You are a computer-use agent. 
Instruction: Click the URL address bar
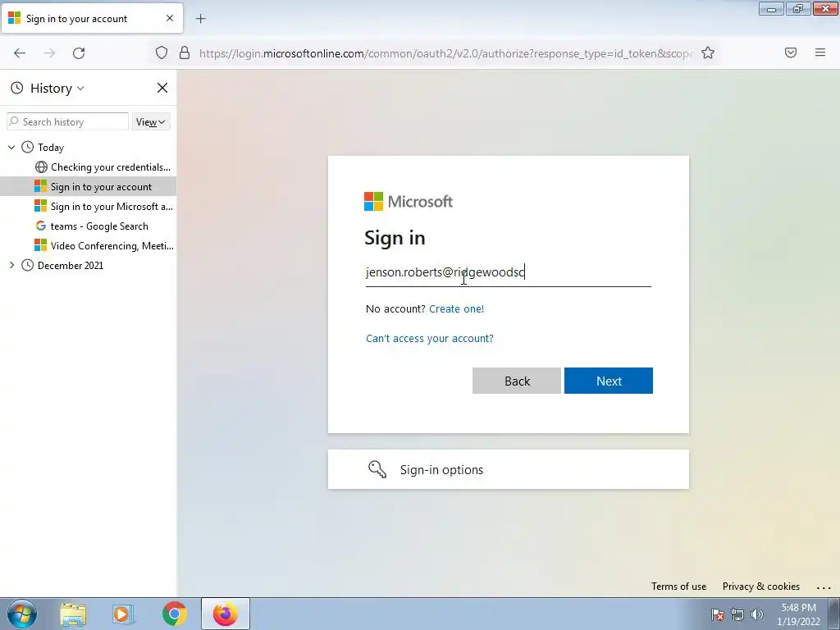tap(445, 53)
